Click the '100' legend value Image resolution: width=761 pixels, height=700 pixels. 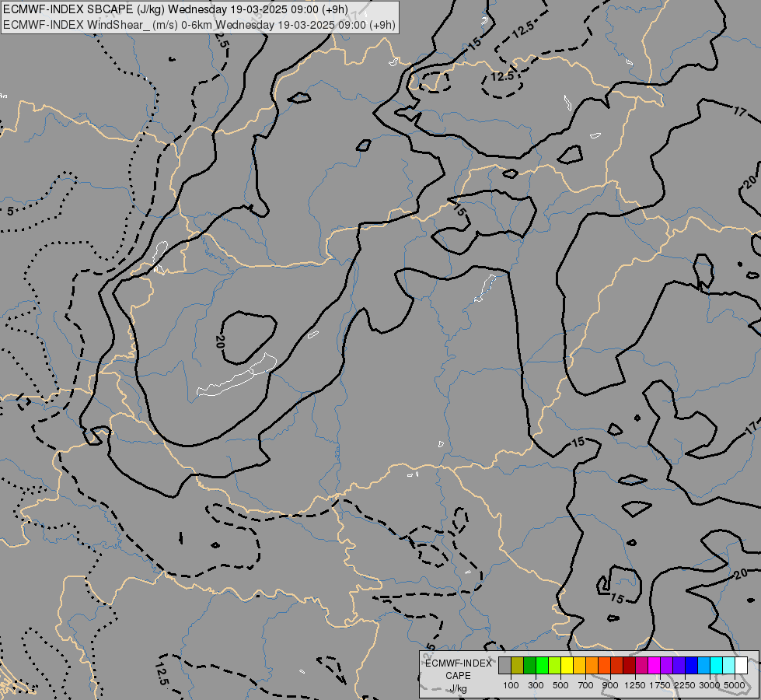click(511, 685)
